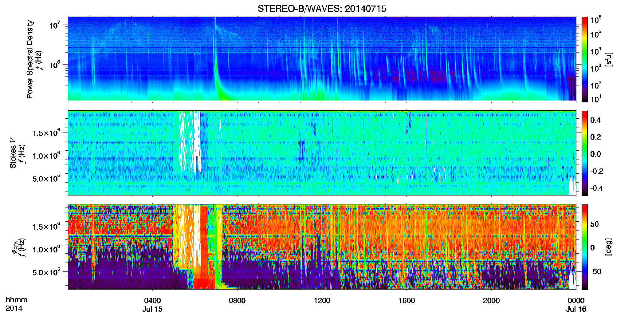Click the 5.0×10⁵ tick in phi RTN panel
Image resolution: width=644 pixels, height=332 pixels.
tap(46, 272)
